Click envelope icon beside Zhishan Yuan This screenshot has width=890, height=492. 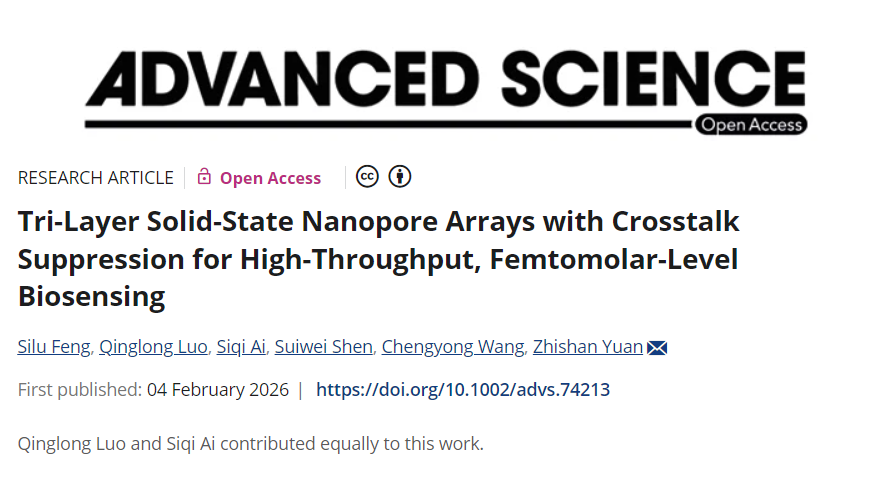657,348
